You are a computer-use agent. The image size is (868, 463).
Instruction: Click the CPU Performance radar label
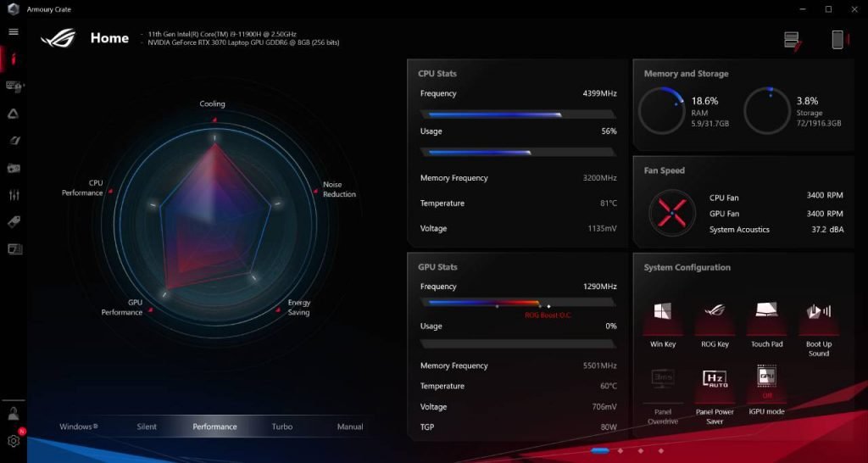[x=82, y=187]
